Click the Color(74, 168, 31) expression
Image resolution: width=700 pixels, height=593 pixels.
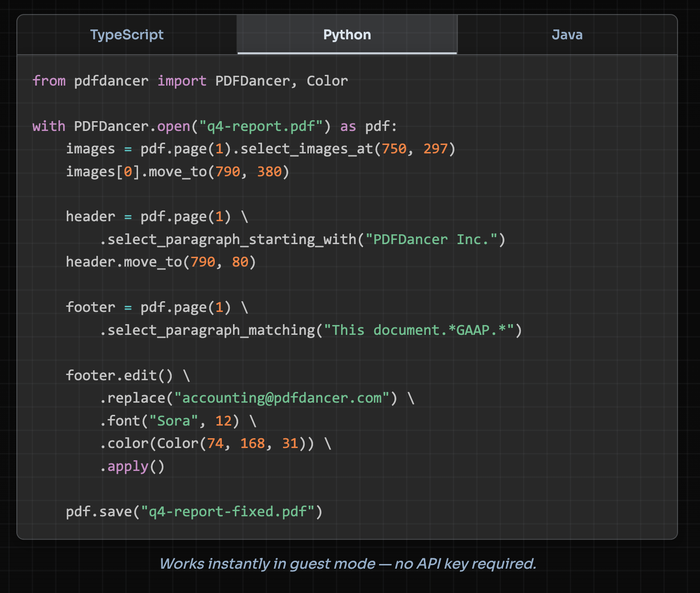[232, 443]
